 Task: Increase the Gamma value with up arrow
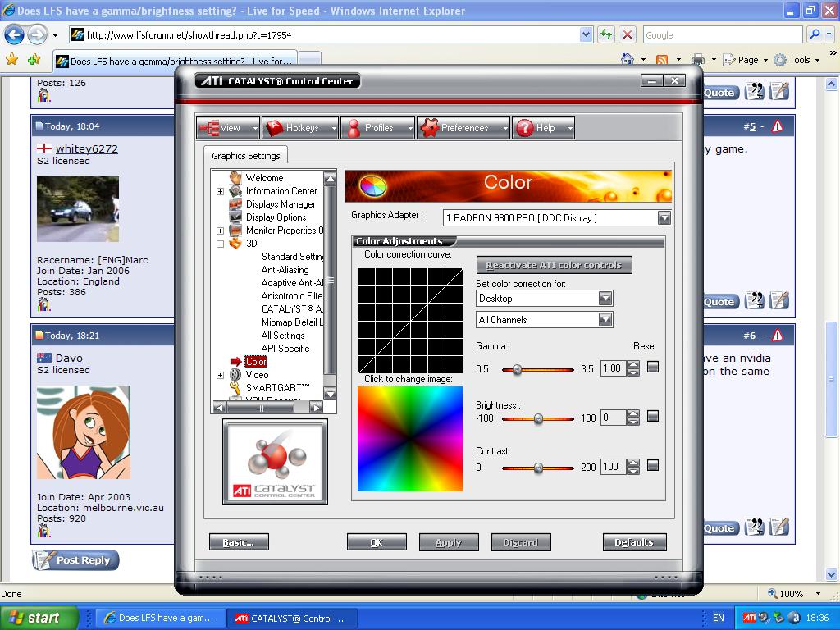(x=633, y=365)
